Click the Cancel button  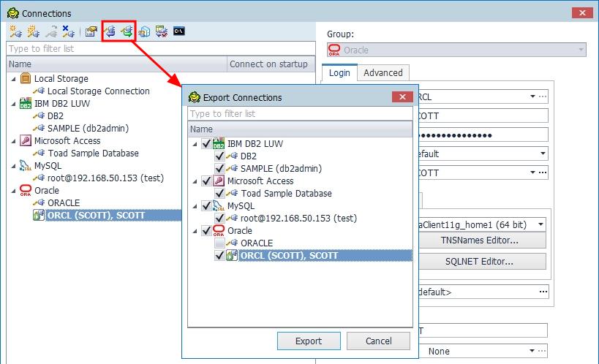pos(378,341)
